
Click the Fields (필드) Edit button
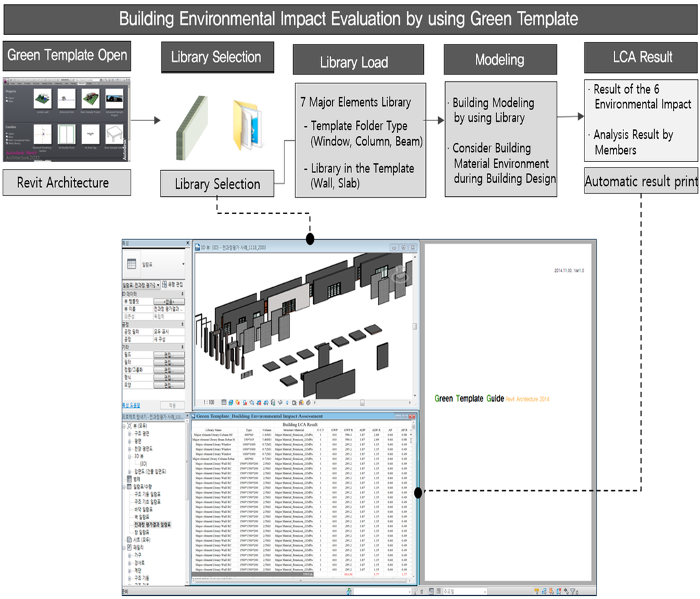(x=169, y=355)
